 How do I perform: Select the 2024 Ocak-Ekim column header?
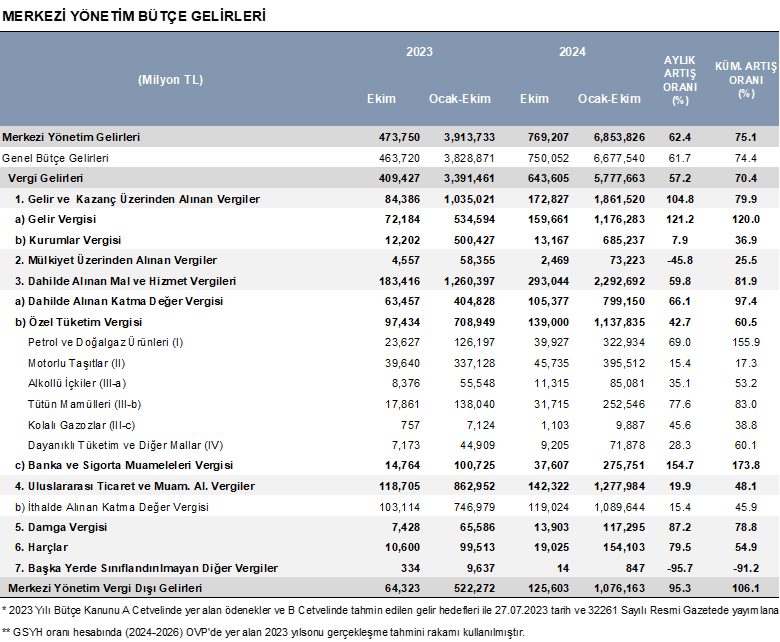[x=609, y=98]
